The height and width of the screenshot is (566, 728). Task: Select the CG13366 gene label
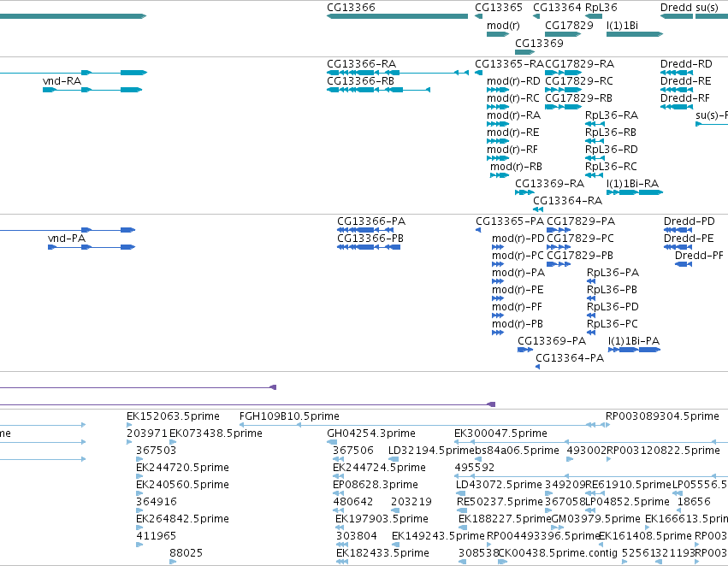351,8
